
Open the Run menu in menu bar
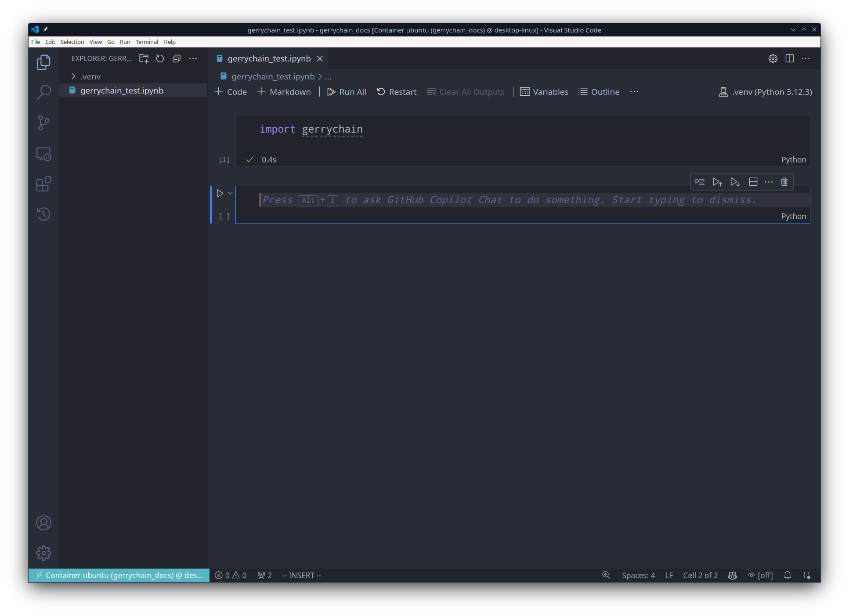point(125,42)
